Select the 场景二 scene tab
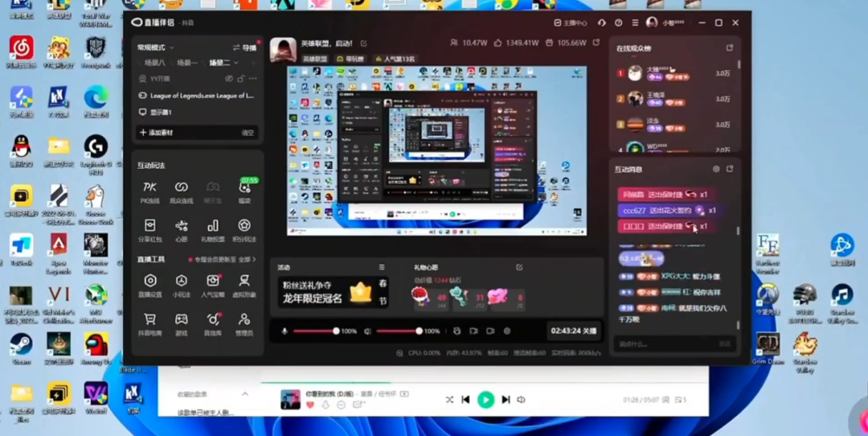This screenshot has height=436, width=868. (x=219, y=63)
